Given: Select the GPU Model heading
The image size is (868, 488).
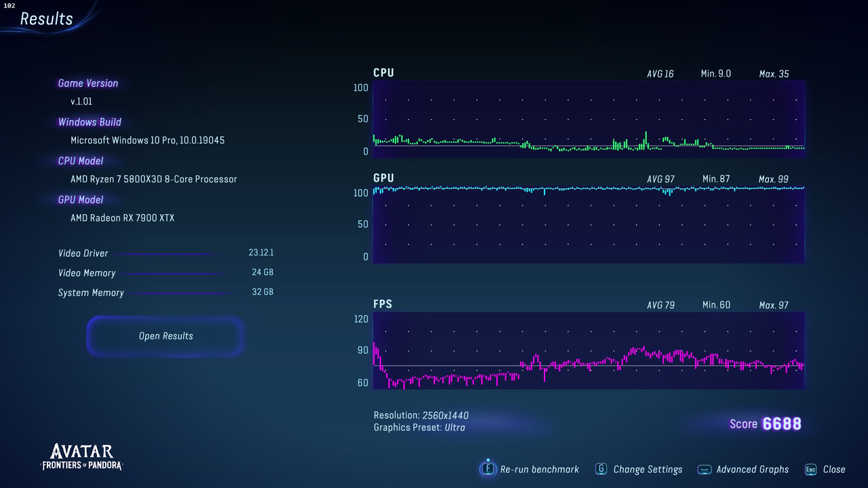Looking at the screenshot, I should [x=81, y=200].
